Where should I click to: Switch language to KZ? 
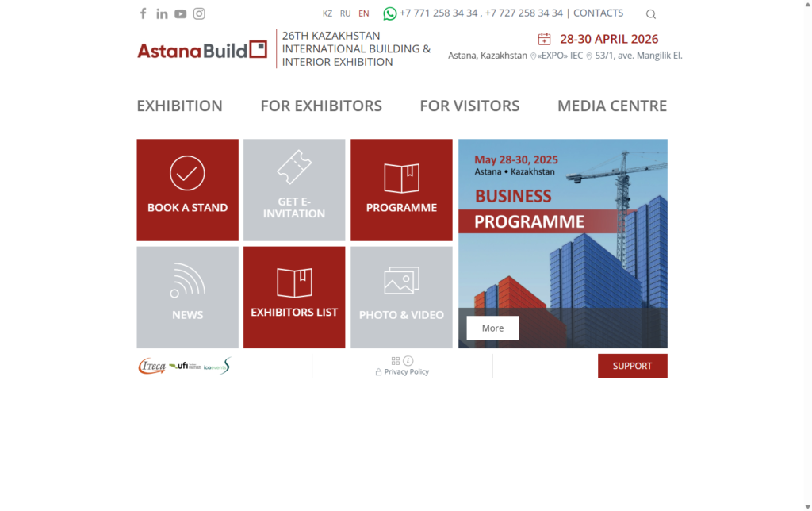[x=327, y=13]
